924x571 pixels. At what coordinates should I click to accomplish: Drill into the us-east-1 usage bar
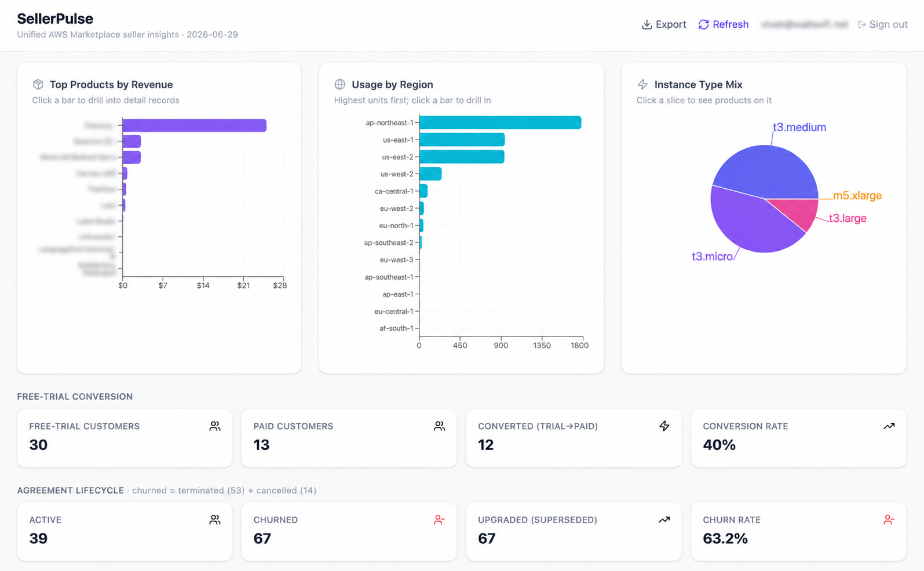(x=462, y=140)
